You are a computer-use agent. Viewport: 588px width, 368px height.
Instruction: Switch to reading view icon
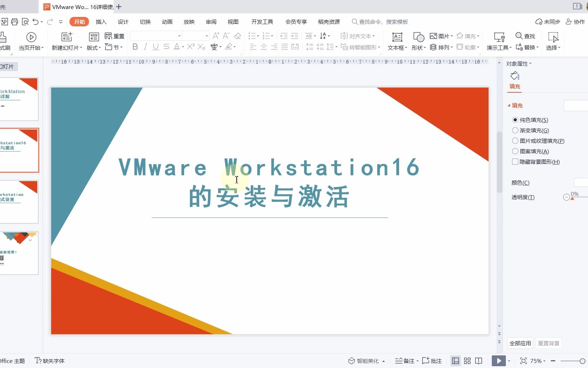coord(478,361)
